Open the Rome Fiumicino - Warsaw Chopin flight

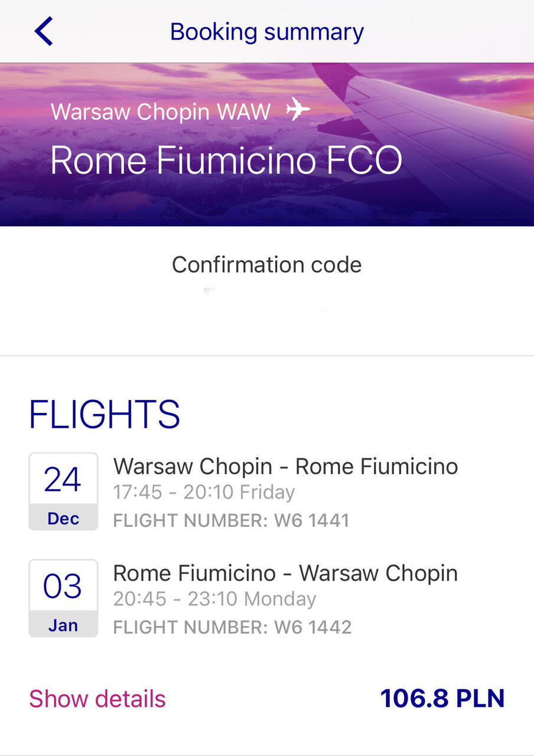(285, 573)
